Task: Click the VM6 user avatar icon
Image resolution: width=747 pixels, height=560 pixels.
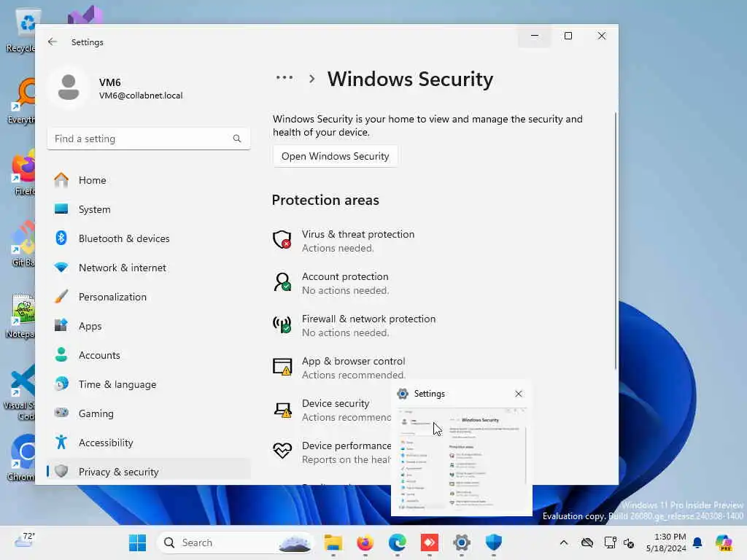Action: (x=69, y=87)
